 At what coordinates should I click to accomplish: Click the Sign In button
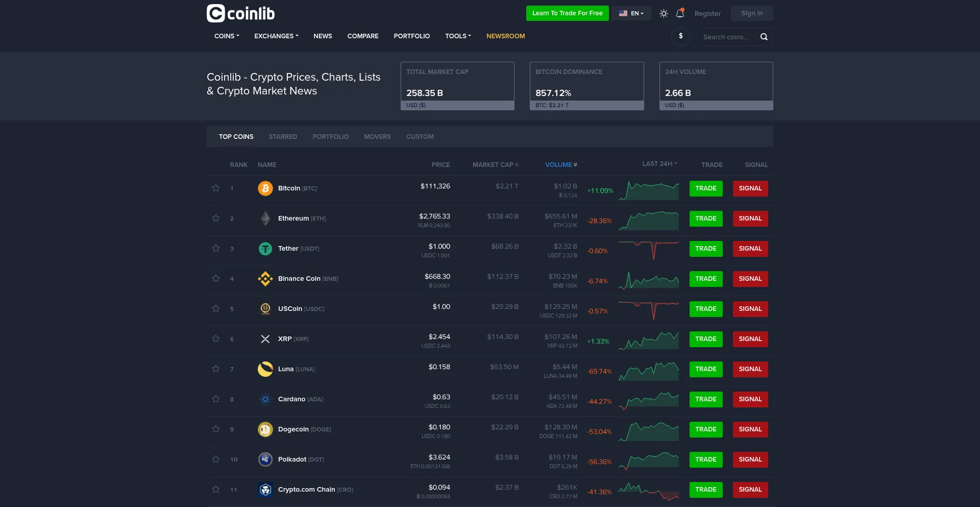[x=752, y=13]
